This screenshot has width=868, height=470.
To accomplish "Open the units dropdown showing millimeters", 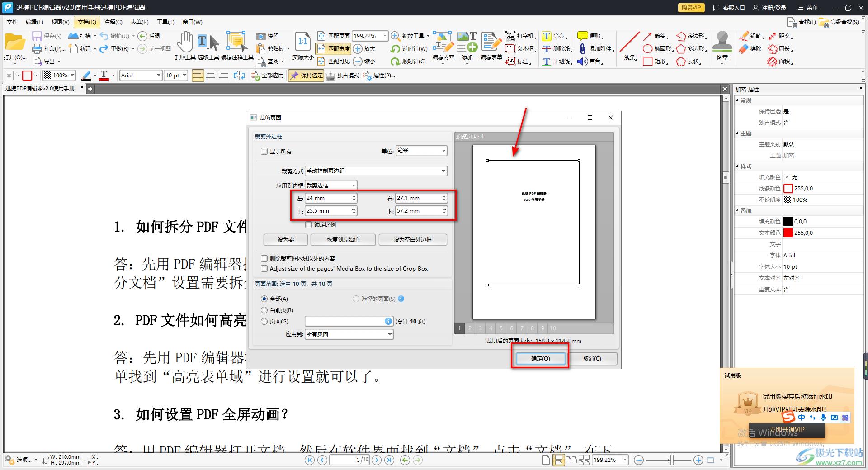I will pyautogui.click(x=421, y=151).
